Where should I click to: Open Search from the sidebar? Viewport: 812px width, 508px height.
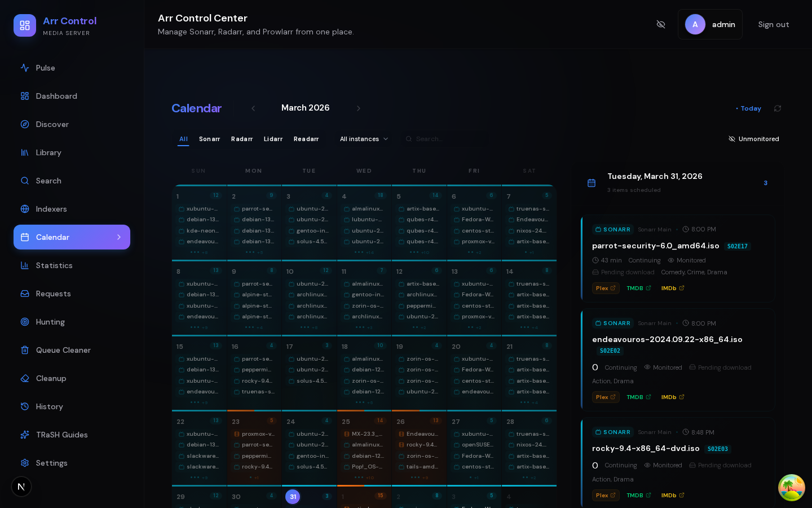click(72, 181)
